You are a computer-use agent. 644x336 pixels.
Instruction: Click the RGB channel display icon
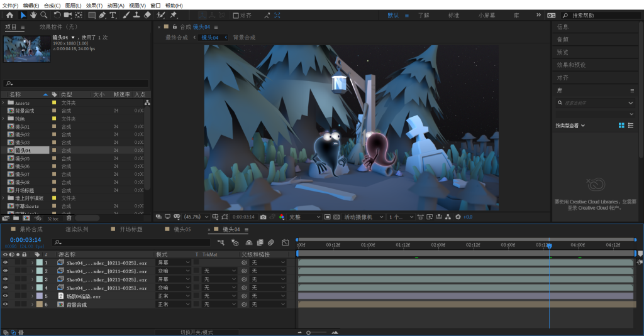click(x=282, y=217)
